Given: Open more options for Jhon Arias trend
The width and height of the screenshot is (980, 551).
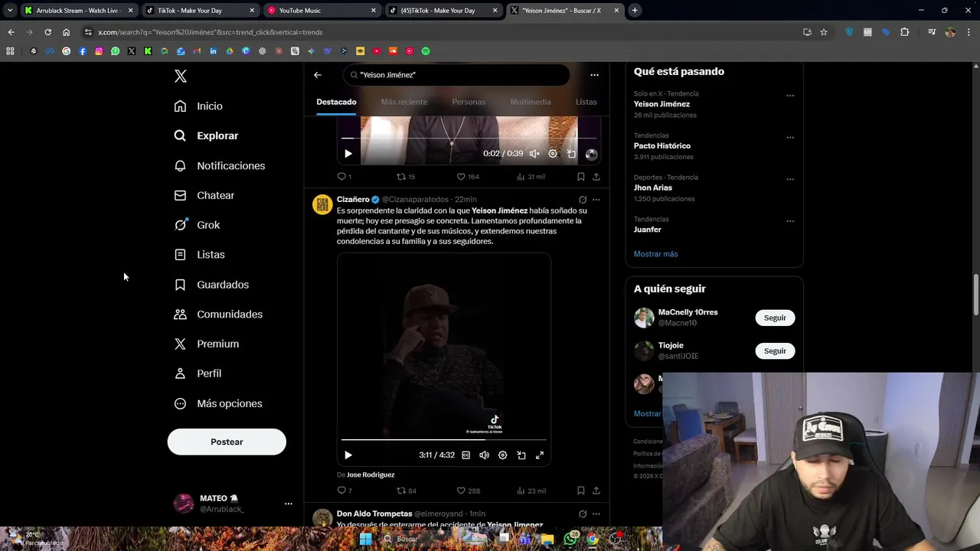Looking at the screenshot, I should (x=790, y=179).
